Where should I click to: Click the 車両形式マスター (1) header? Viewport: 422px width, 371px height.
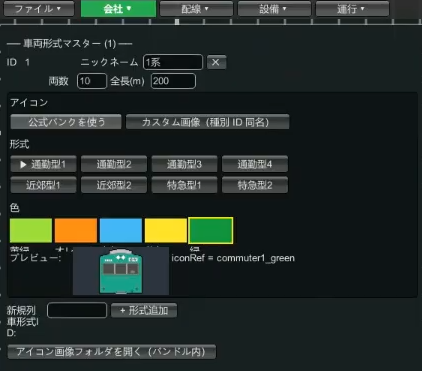pyautogui.click(x=69, y=44)
